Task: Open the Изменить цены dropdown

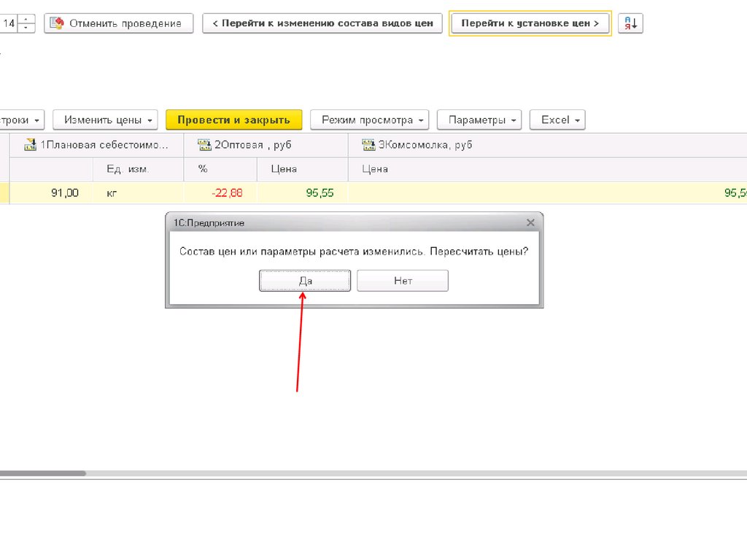Action: click(x=106, y=120)
